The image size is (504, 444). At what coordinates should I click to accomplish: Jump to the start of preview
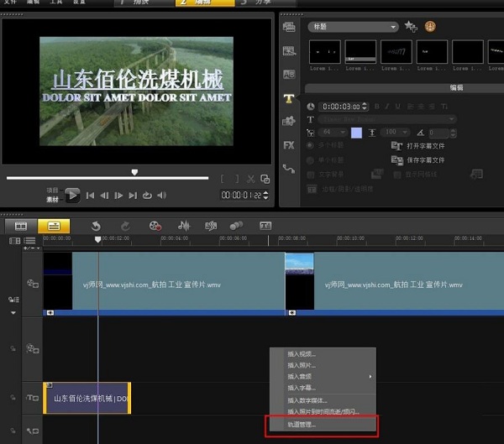pos(91,196)
